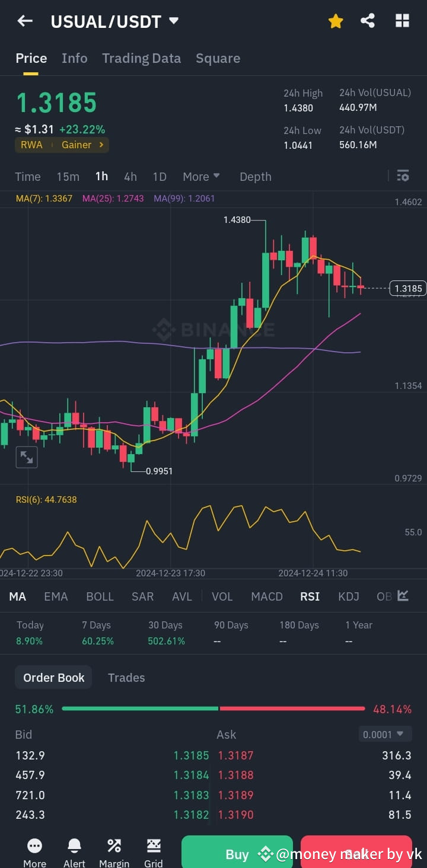Select the Trades tab

[126, 678]
